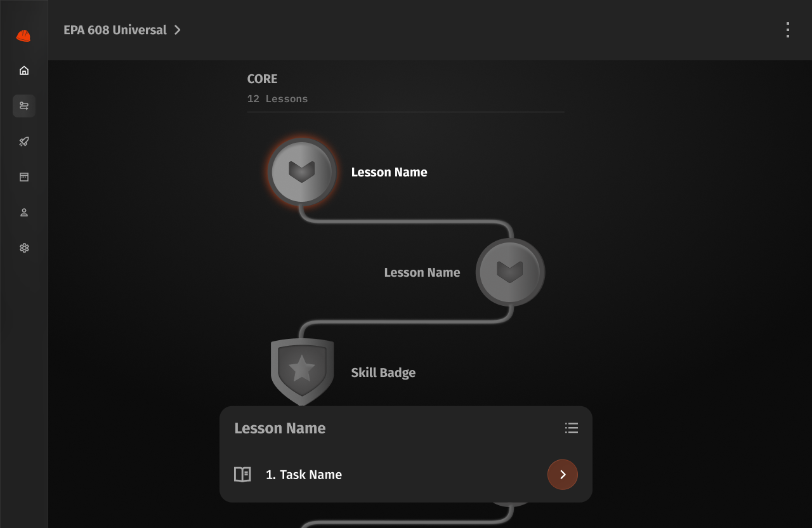The height and width of the screenshot is (528, 812).
Task: Open the archive box sidebar icon
Action: point(24,177)
